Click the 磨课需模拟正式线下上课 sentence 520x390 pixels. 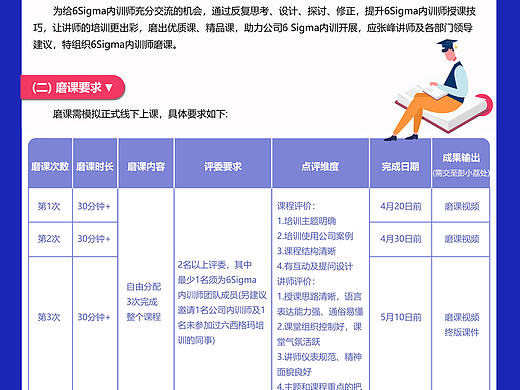click(140, 114)
